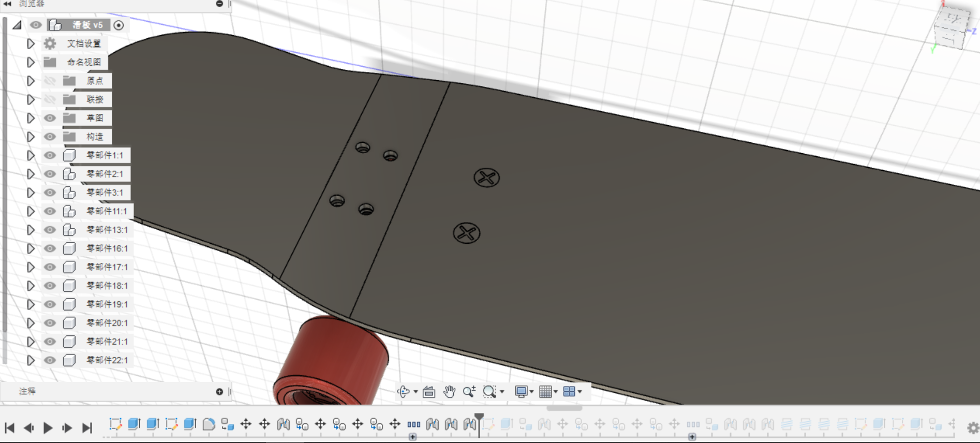Screen dimensions: 980x443
Task: Activate 滑板 v5 component radio button
Action: [x=118, y=25]
